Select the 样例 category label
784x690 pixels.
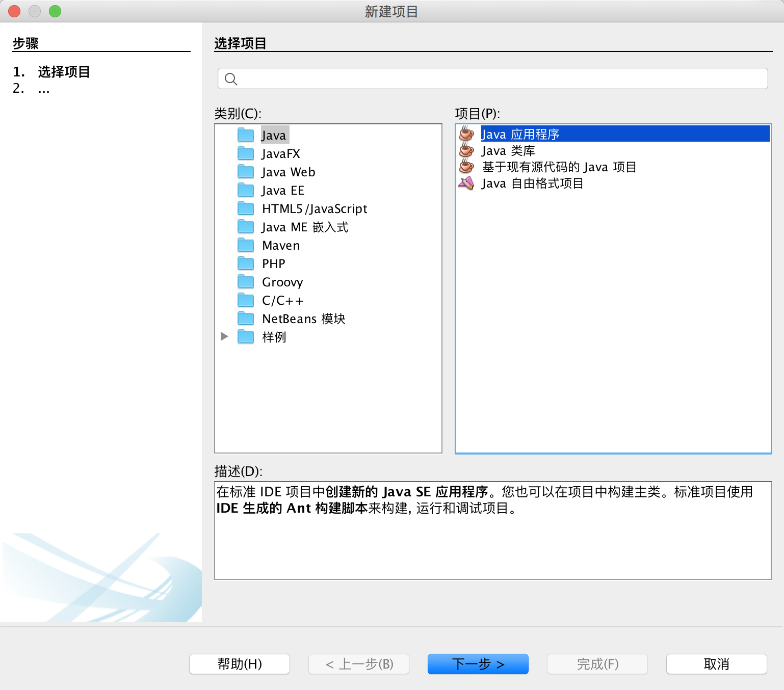point(274,337)
